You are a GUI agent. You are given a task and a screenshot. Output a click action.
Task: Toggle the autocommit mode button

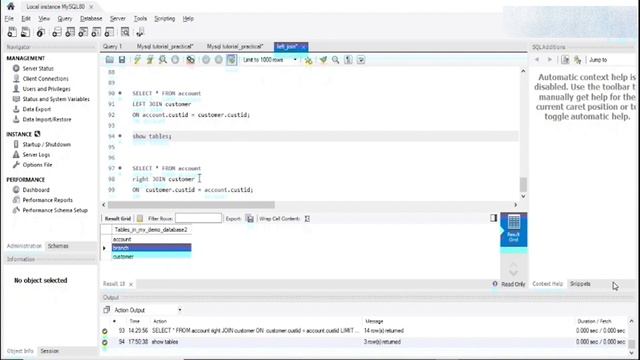point(231,60)
